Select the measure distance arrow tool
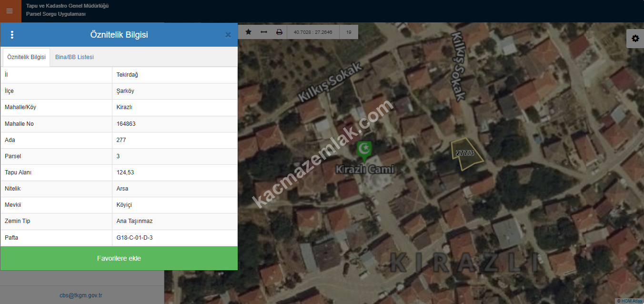Screen dimensions: 644x304 pos(263,32)
